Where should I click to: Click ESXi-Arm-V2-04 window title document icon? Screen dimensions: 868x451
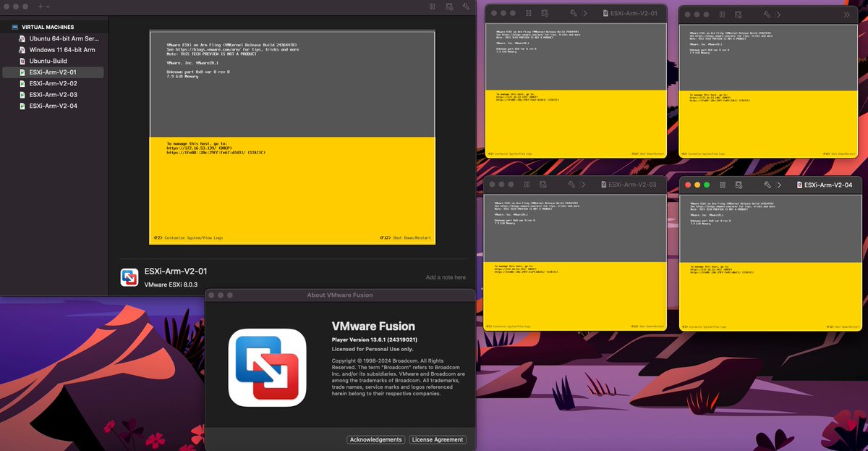click(x=799, y=185)
